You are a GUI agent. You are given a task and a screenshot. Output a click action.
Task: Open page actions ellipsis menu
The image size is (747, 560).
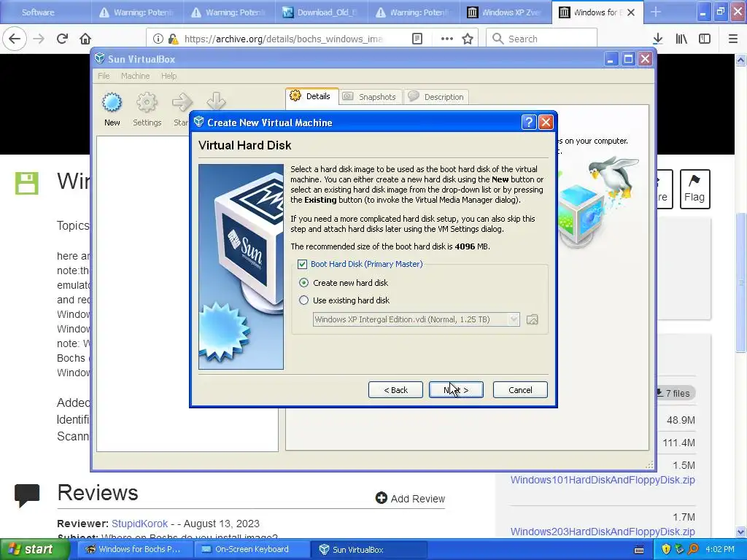(x=447, y=39)
